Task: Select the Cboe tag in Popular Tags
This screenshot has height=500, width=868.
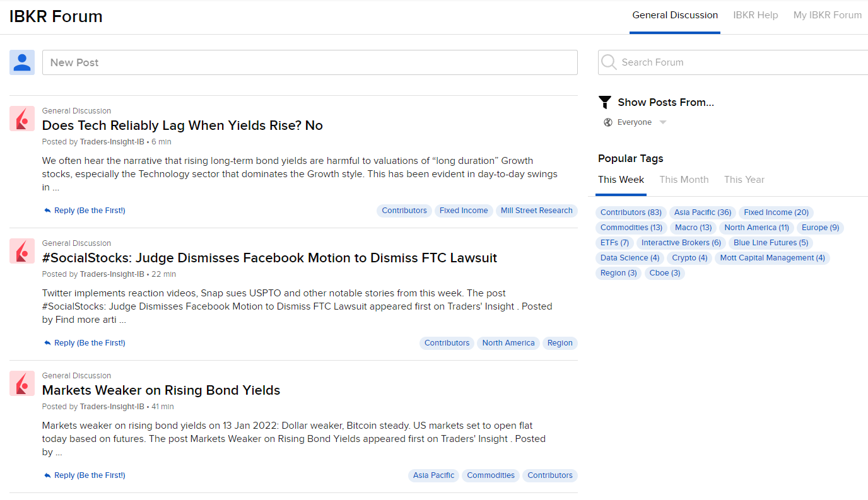Action: pos(664,272)
